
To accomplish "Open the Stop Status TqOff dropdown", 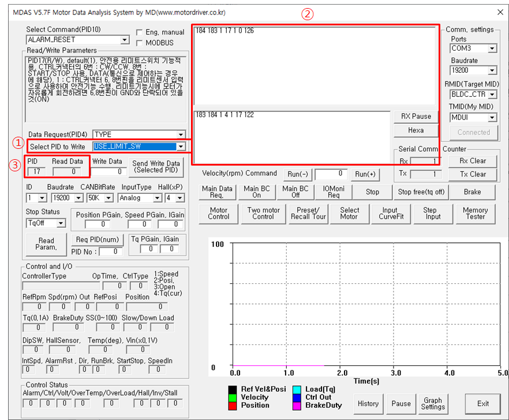I will point(61,223).
